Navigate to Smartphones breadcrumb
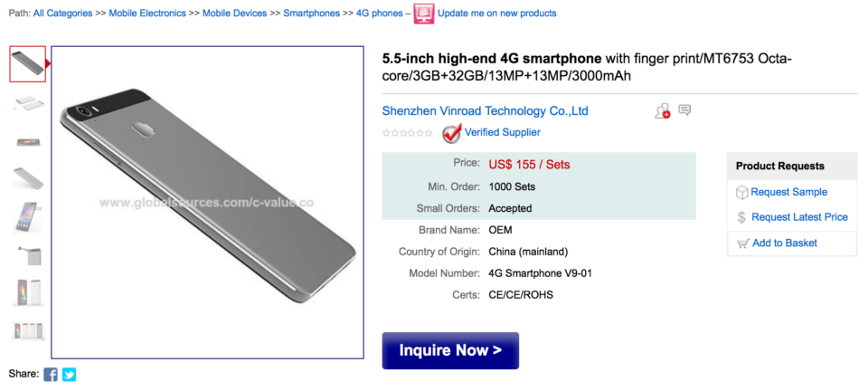Viewport: 868px width, 391px height. [312, 14]
